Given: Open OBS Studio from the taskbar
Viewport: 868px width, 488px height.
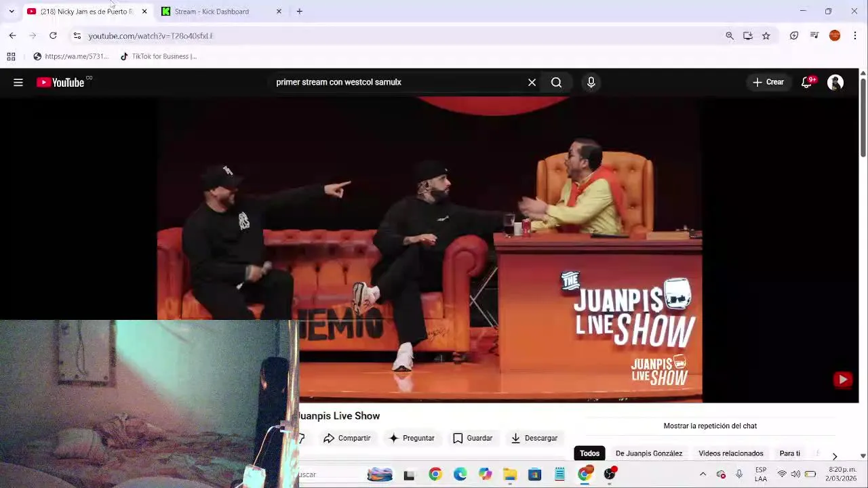Looking at the screenshot, I should coord(610,474).
